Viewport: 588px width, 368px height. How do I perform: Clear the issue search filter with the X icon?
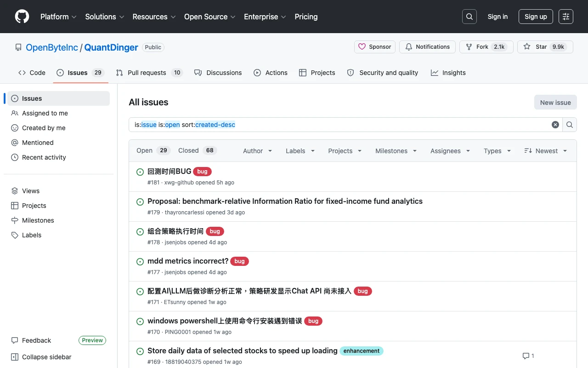pyautogui.click(x=555, y=125)
